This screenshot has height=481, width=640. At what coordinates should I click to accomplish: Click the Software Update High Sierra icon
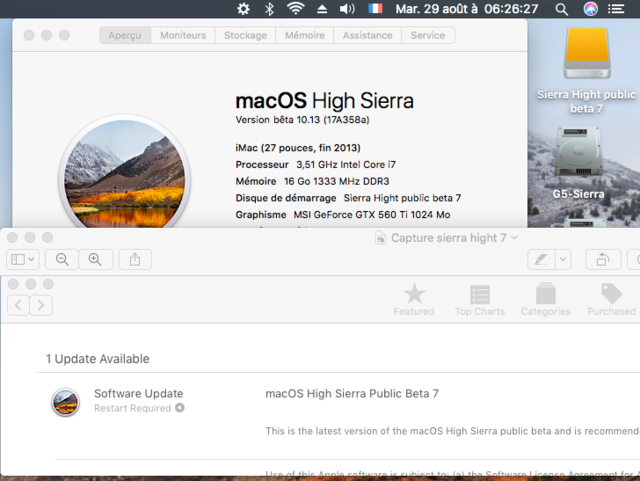coord(65,402)
